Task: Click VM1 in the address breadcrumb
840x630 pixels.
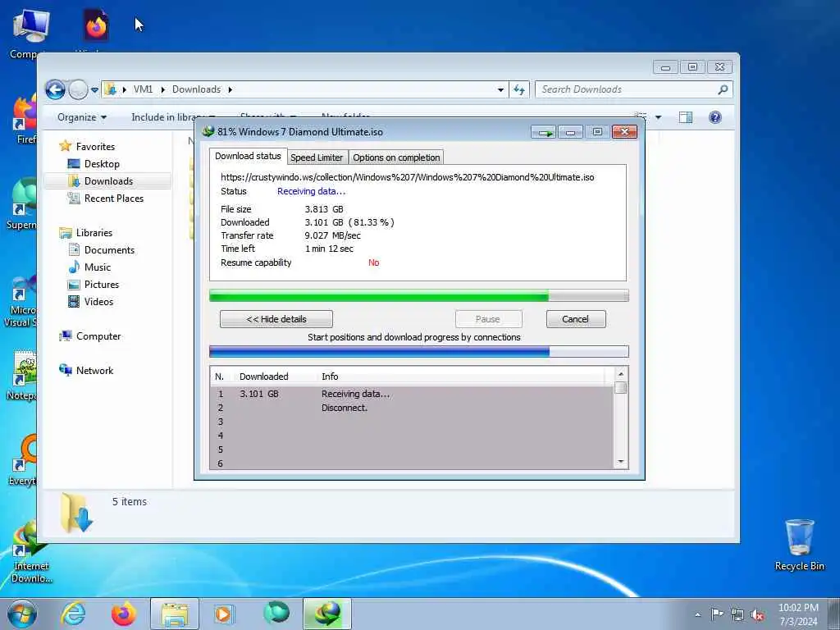Action: coord(143,89)
